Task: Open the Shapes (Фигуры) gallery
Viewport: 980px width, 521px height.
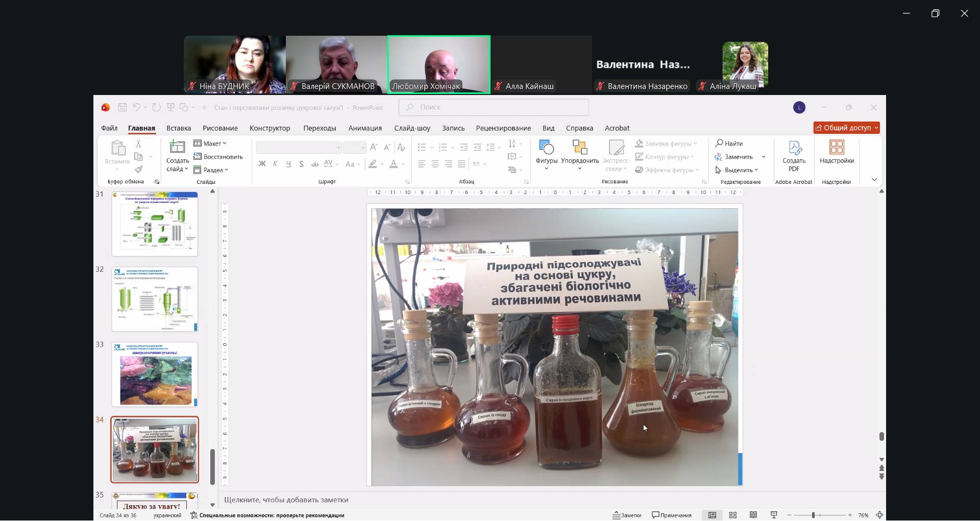Action: (546, 148)
